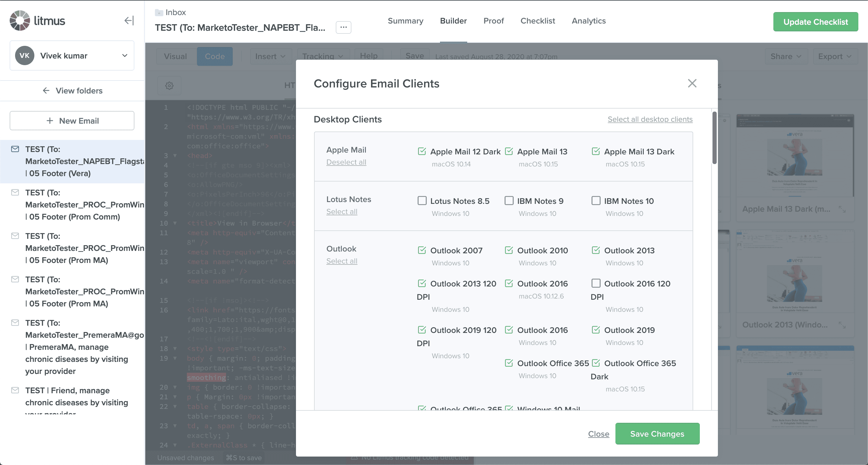Open the Apple Mail 13 Dark preview thumbnail

click(x=795, y=156)
